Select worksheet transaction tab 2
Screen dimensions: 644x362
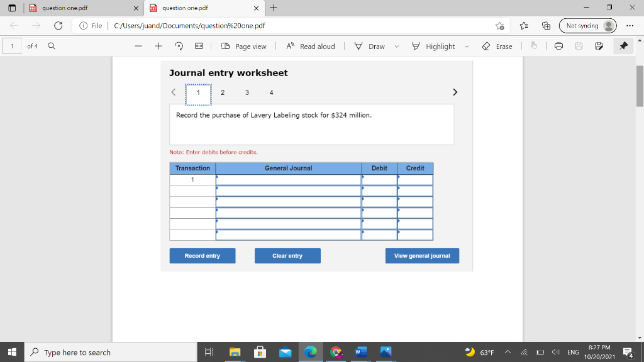[223, 92]
